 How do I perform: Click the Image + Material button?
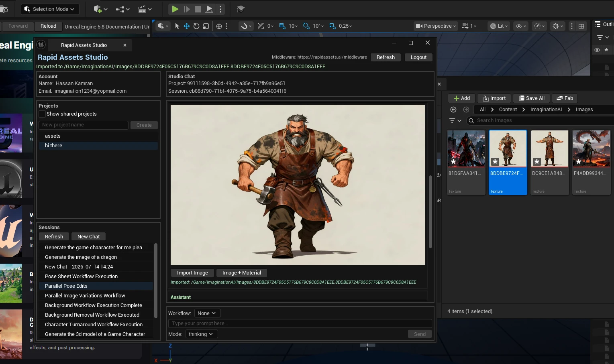tap(242, 272)
